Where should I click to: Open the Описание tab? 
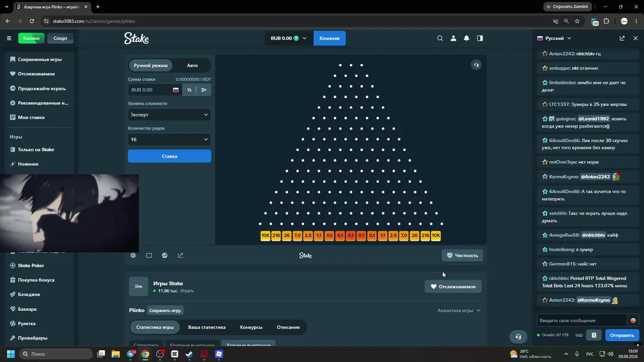point(288,327)
